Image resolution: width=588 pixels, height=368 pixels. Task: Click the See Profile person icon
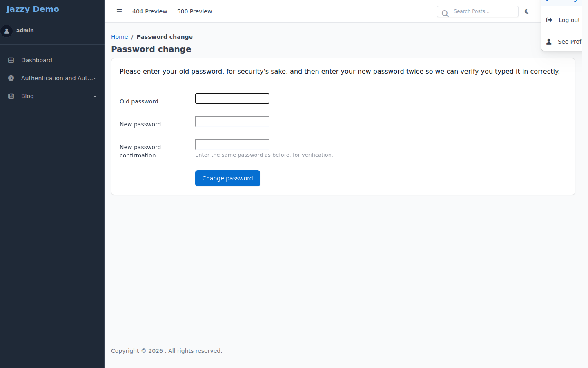coord(549,42)
